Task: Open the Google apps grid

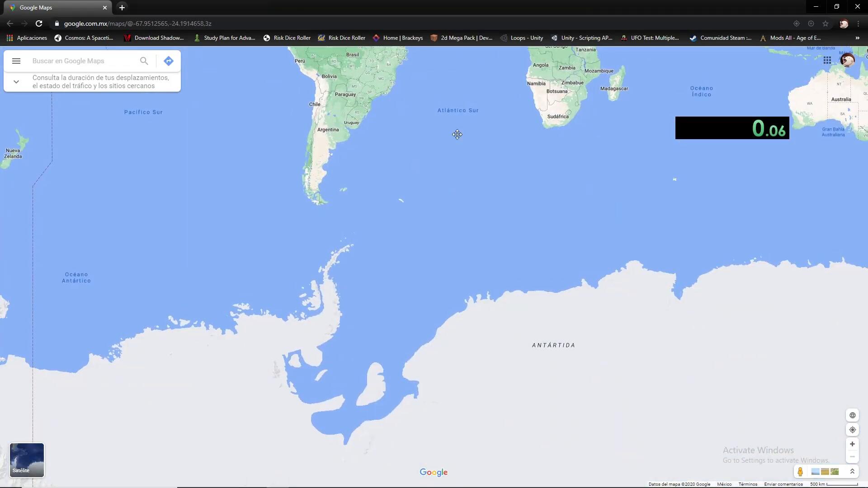Action: pos(827,61)
